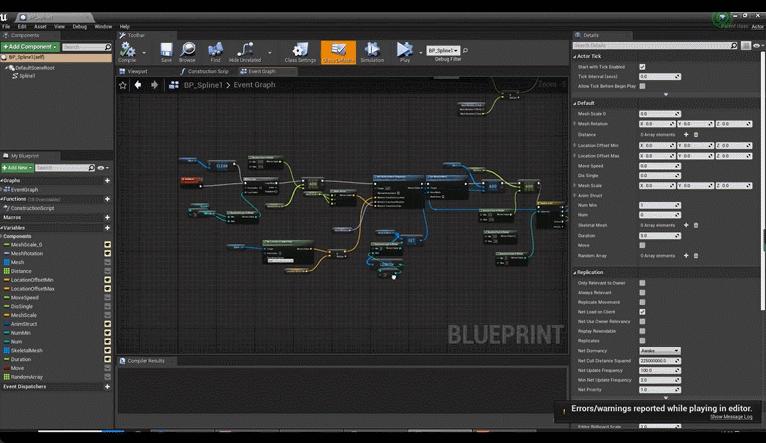Click the Add Component button
766x443 pixels.
pyautogui.click(x=29, y=47)
